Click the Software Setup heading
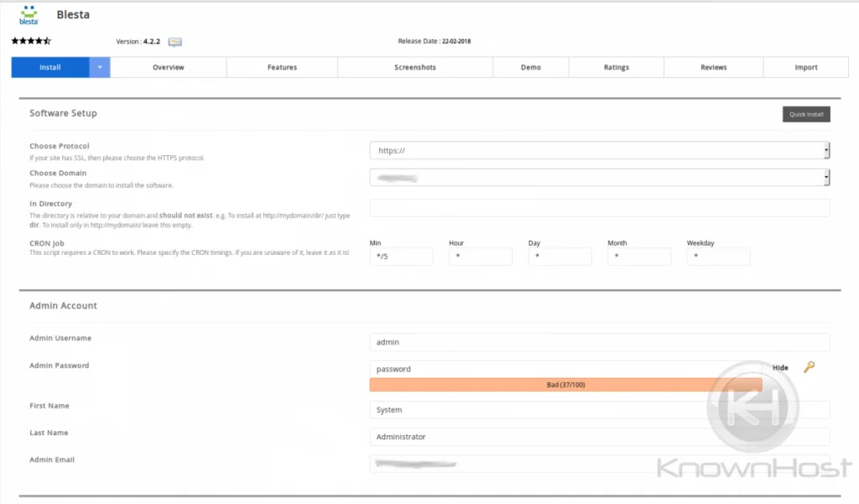 click(x=63, y=113)
